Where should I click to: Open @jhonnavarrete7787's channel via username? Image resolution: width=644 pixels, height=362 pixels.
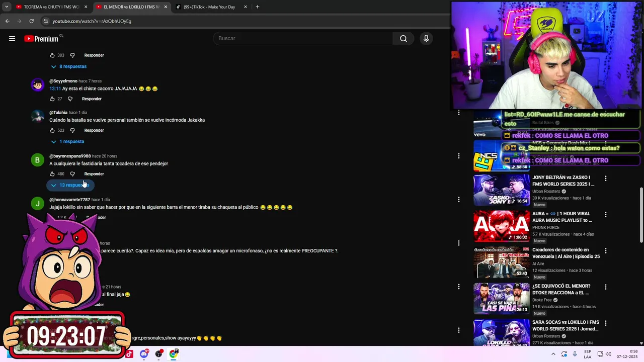click(x=69, y=200)
